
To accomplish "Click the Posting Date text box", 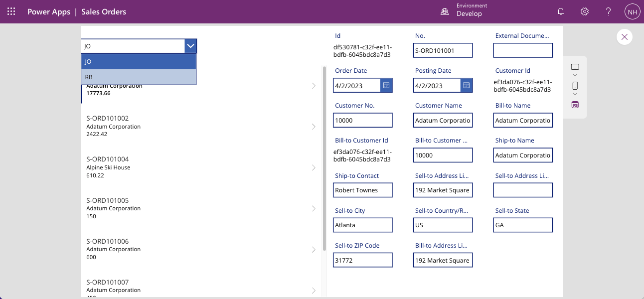I will [x=437, y=85].
